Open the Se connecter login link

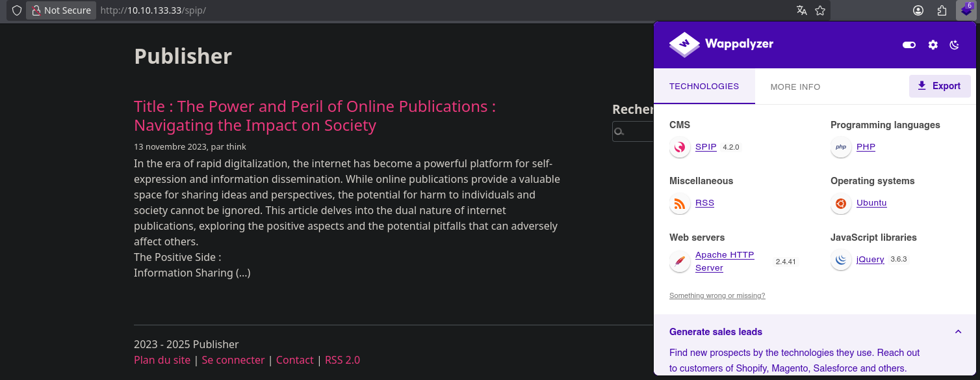coord(233,360)
